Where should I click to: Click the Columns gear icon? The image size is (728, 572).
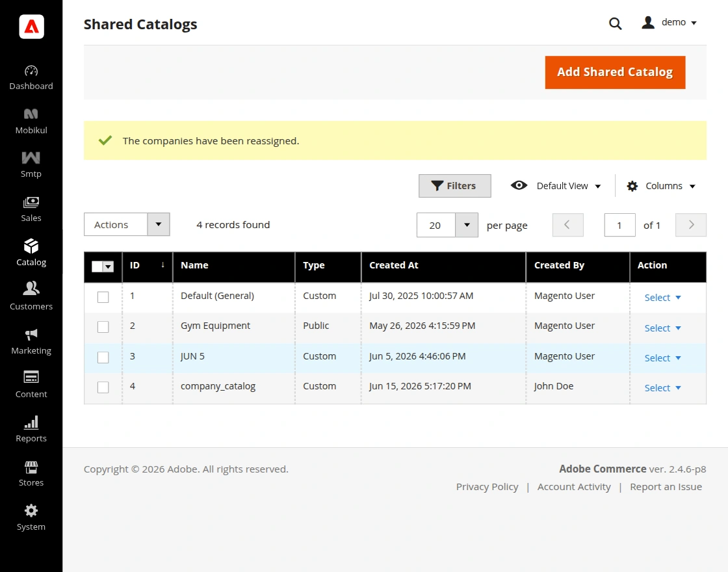pyautogui.click(x=632, y=186)
